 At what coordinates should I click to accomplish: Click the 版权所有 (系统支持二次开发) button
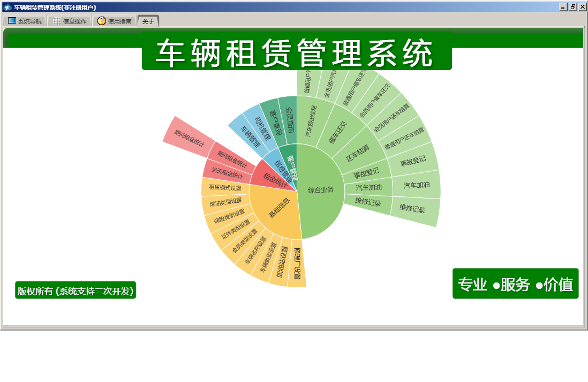[x=76, y=290]
